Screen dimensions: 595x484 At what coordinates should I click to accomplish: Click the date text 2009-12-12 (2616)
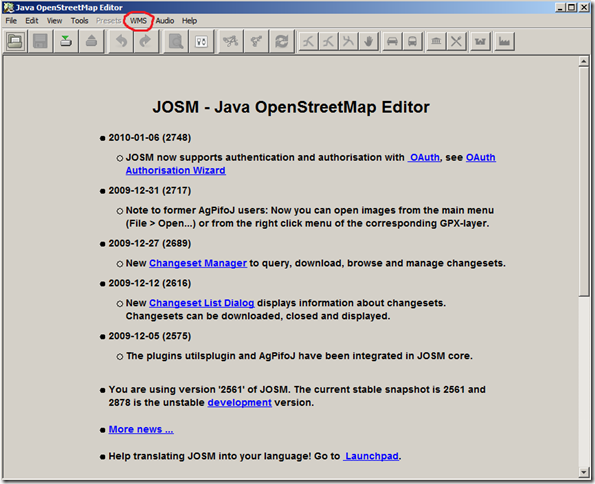tap(150, 283)
